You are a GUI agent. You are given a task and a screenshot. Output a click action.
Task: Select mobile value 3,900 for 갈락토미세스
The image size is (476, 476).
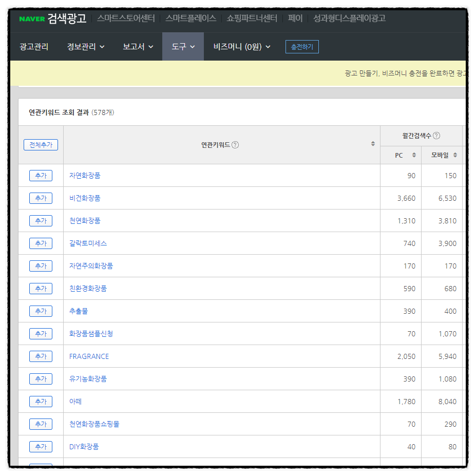447,243
